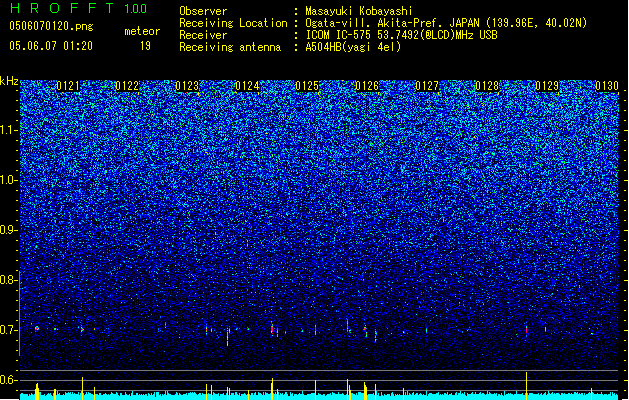The image size is (629, 400).
Task: Click the 0.6 kHz axis label
Action: click(x=8, y=380)
